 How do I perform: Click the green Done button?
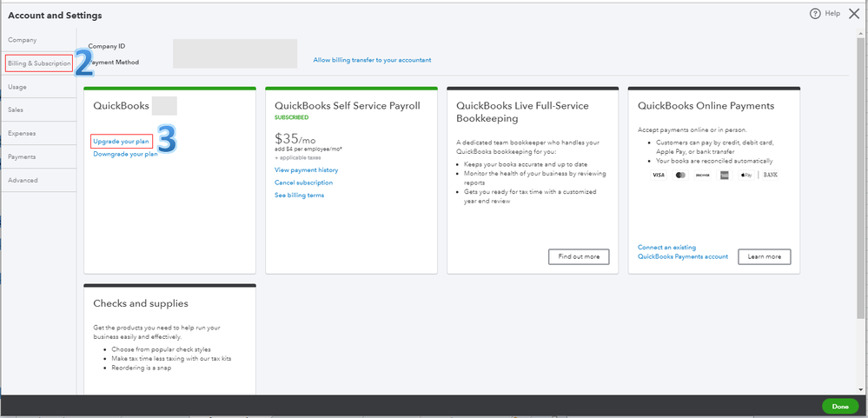pos(840,407)
